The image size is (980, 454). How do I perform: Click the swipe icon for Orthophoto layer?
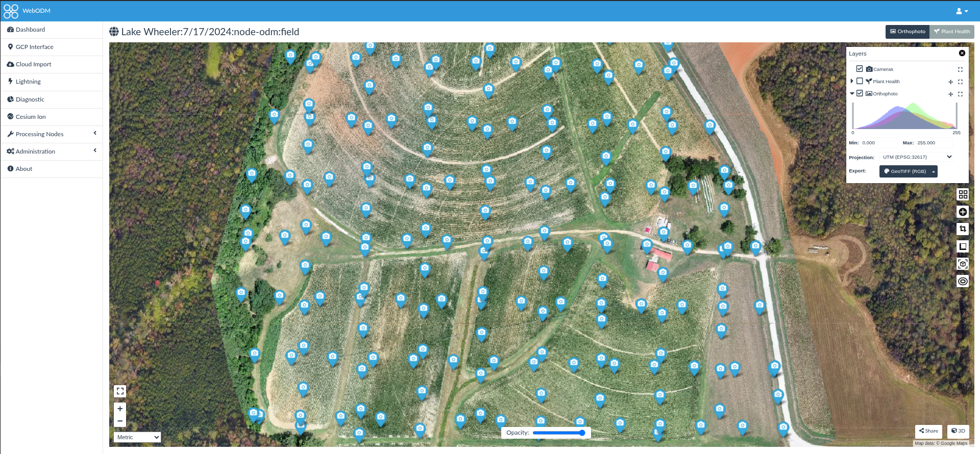coord(950,94)
